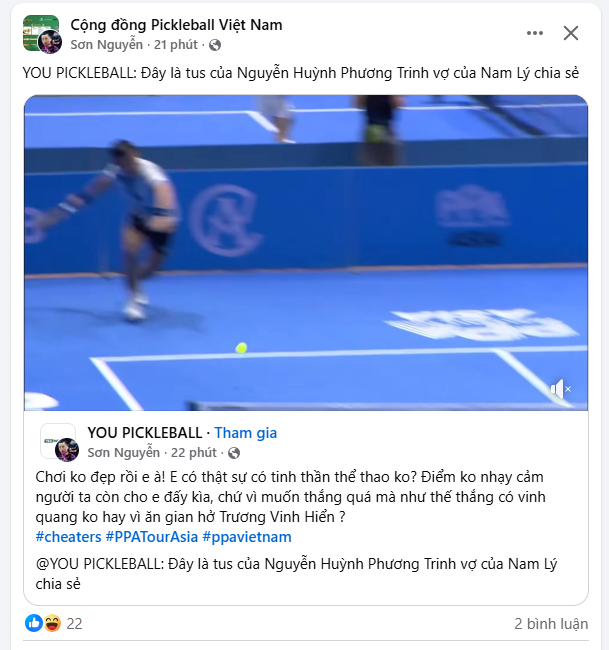Click the Haha reaction emoji icon

(x=52, y=623)
